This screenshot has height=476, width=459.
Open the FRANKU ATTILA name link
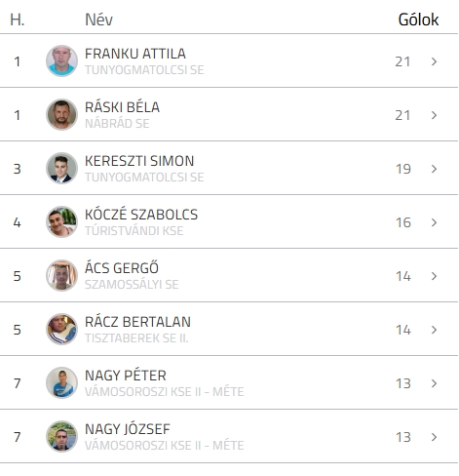pyautogui.click(x=135, y=54)
